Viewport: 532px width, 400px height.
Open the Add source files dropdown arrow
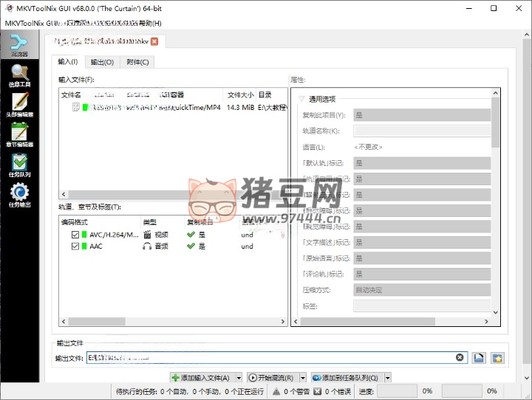click(x=239, y=378)
